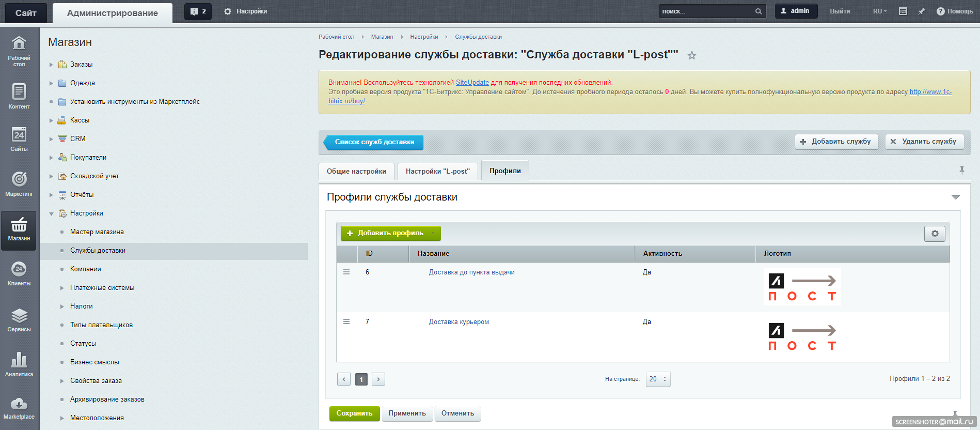Open the RU language dropdown

click(x=880, y=11)
